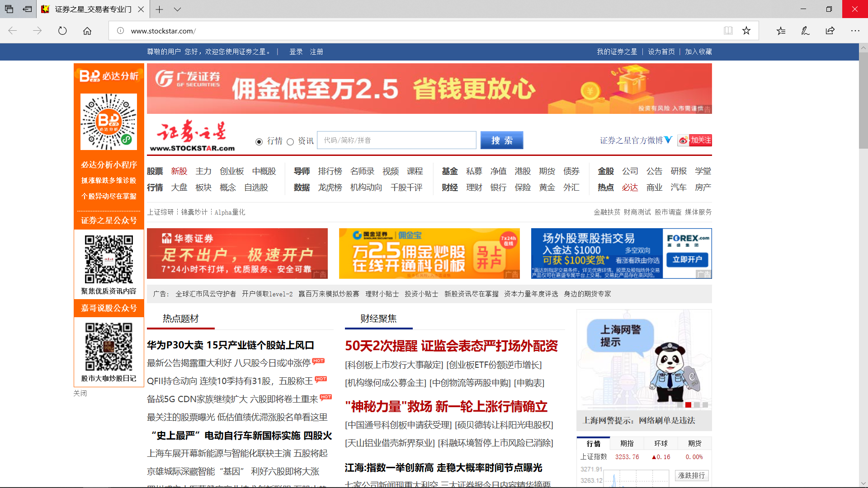The image size is (868, 488).
Task: Expand the tab preview chevron
Action: [177, 9]
